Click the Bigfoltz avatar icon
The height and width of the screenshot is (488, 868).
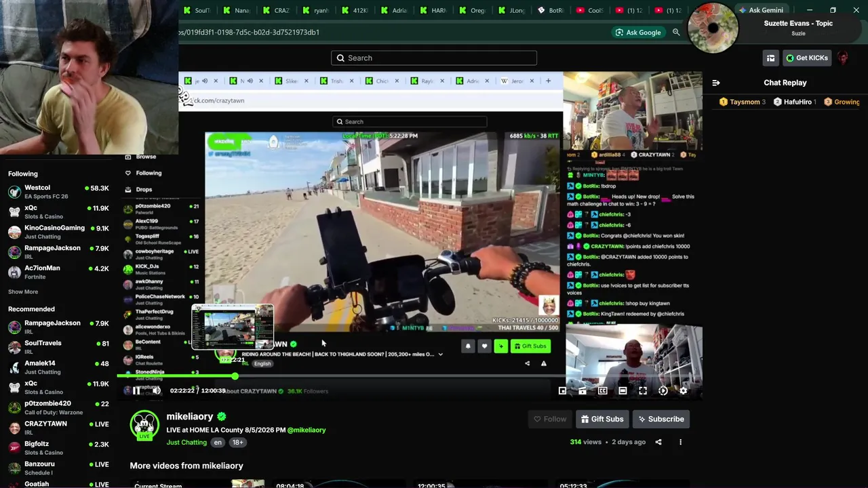(14, 448)
